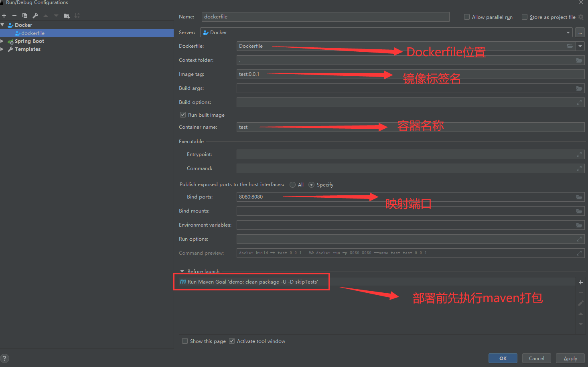Screen dimensions: 588x367
Task: Select Templates tree item
Action: click(27, 49)
